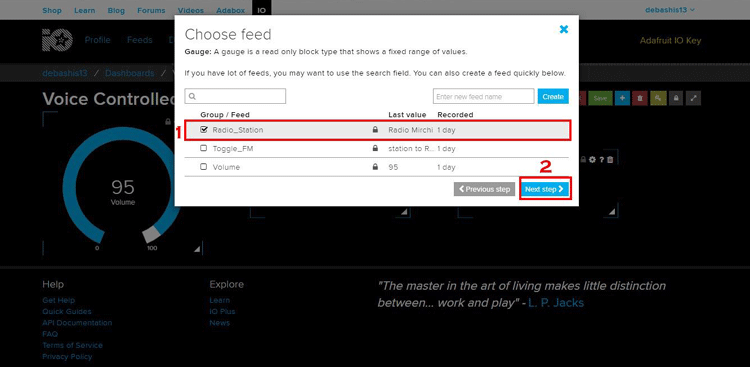Image resolution: width=750 pixels, height=367 pixels.
Task: Click the feed search input field
Action: pos(235,96)
